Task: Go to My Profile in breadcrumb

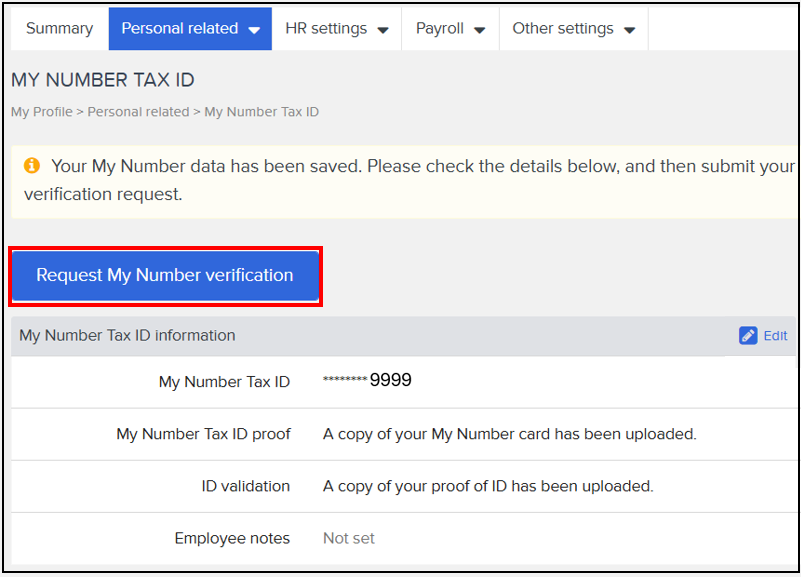Action: pyautogui.click(x=41, y=112)
